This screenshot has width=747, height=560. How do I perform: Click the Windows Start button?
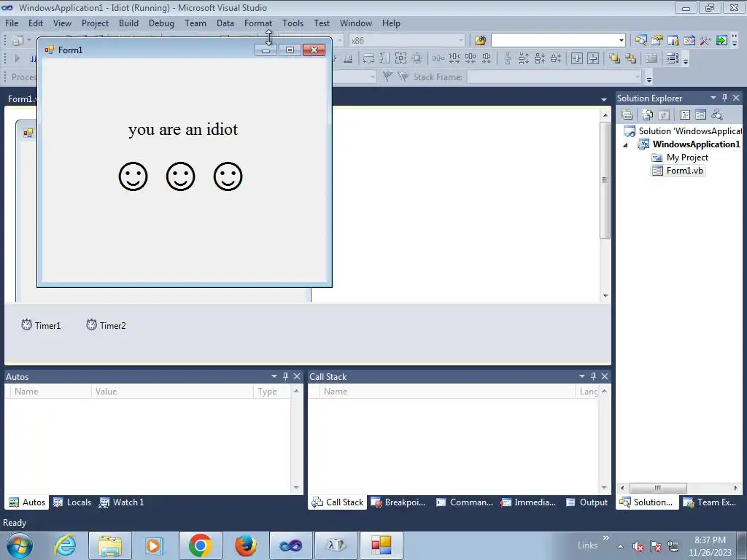click(x=20, y=545)
